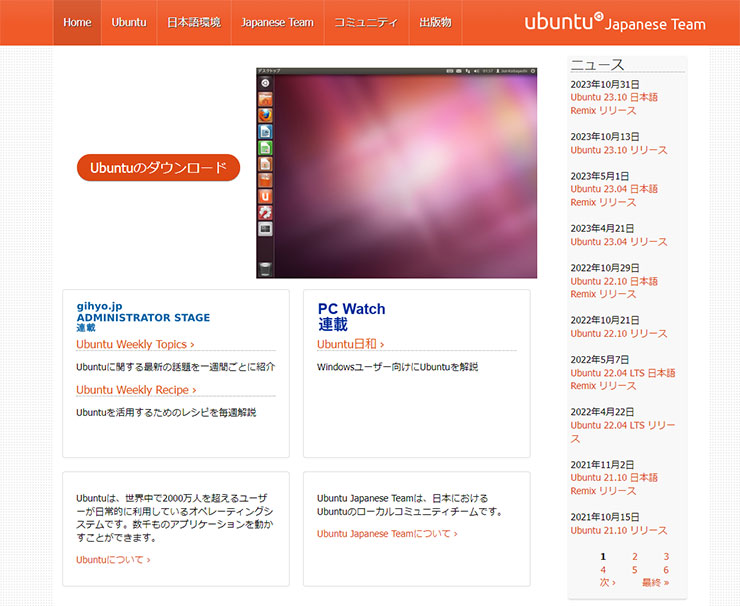
Task: Open the 出版物 menu item
Action: coord(435,22)
